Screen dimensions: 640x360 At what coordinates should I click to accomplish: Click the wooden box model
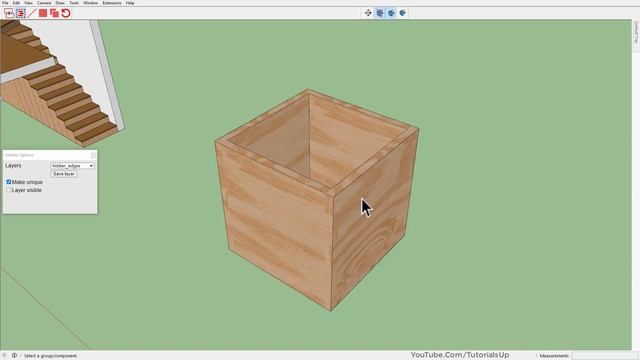(317, 200)
